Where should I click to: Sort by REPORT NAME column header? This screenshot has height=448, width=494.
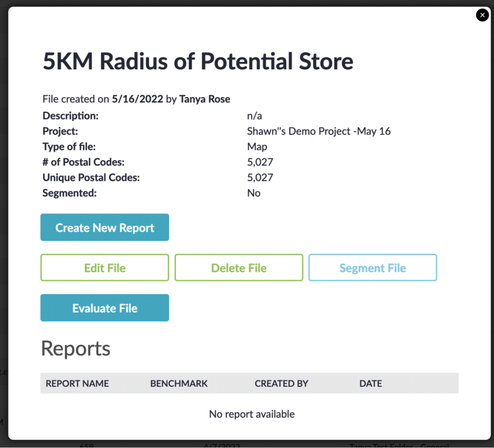click(77, 383)
